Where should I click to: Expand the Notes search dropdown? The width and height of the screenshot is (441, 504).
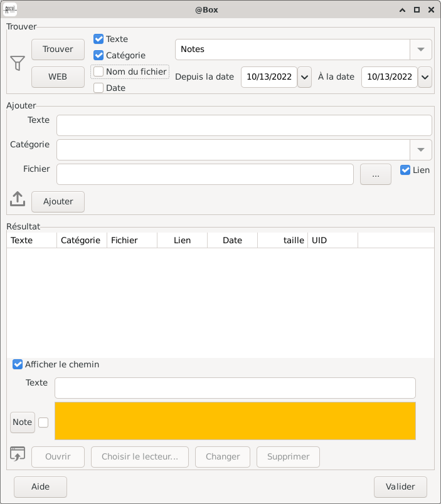click(420, 50)
